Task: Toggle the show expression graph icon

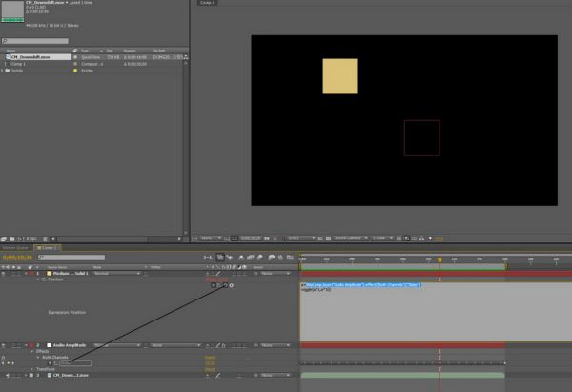Action: point(219,285)
